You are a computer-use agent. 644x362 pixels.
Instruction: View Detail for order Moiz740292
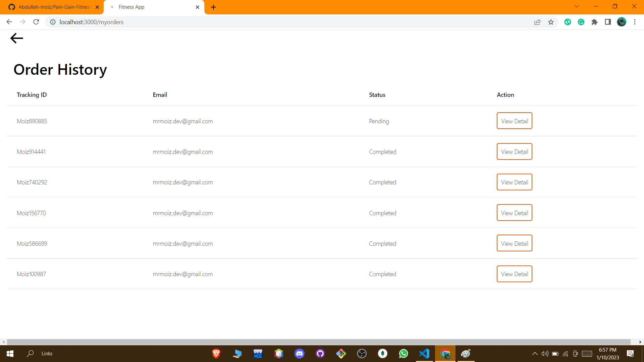[514, 182]
